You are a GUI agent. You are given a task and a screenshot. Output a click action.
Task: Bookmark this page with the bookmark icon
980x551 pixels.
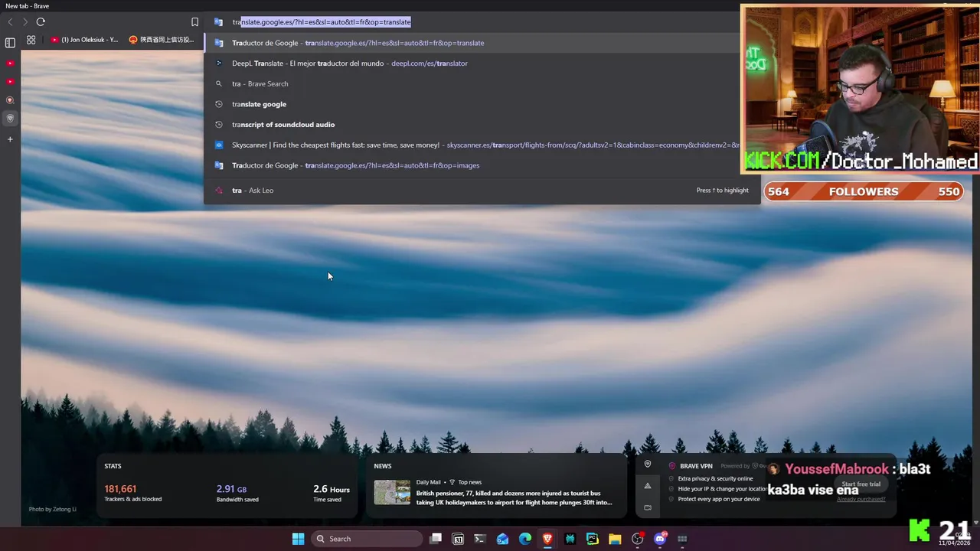coord(194,22)
